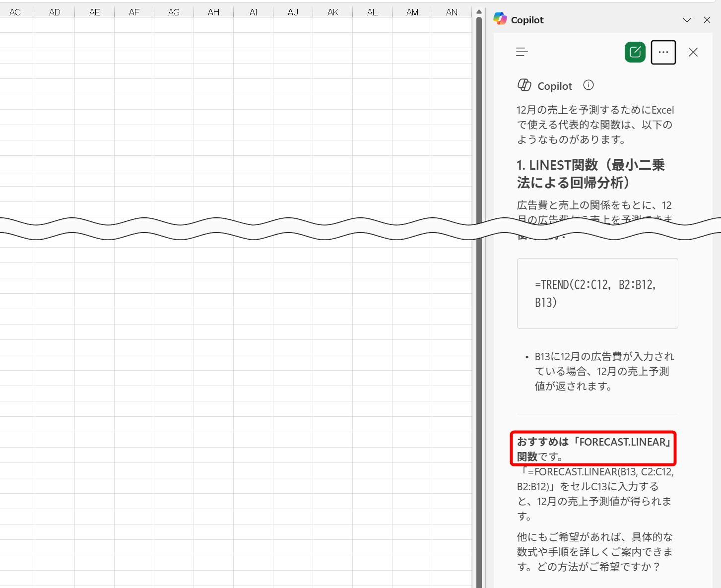721x588 pixels.
Task: Select column AJ
Action: 293,11
